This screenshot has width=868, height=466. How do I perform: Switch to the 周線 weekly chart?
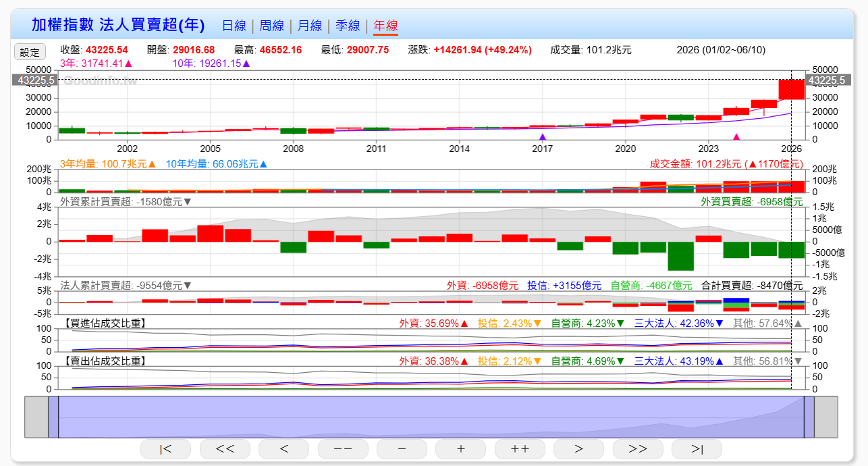[272, 26]
